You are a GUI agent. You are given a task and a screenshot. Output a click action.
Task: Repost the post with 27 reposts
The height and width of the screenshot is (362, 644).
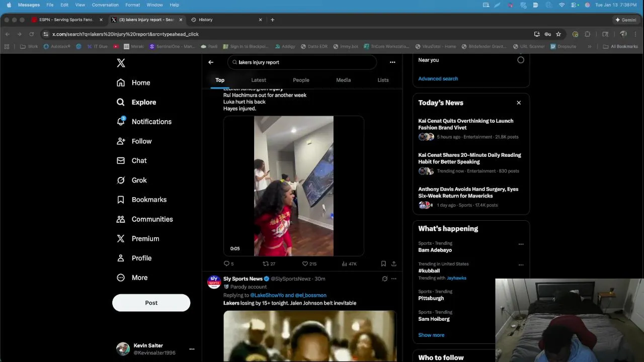pos(269,263)
